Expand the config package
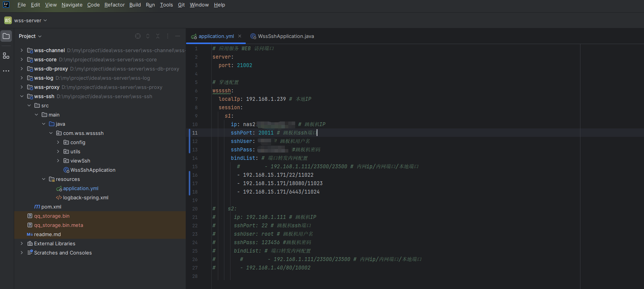 [x=58, y=142]
